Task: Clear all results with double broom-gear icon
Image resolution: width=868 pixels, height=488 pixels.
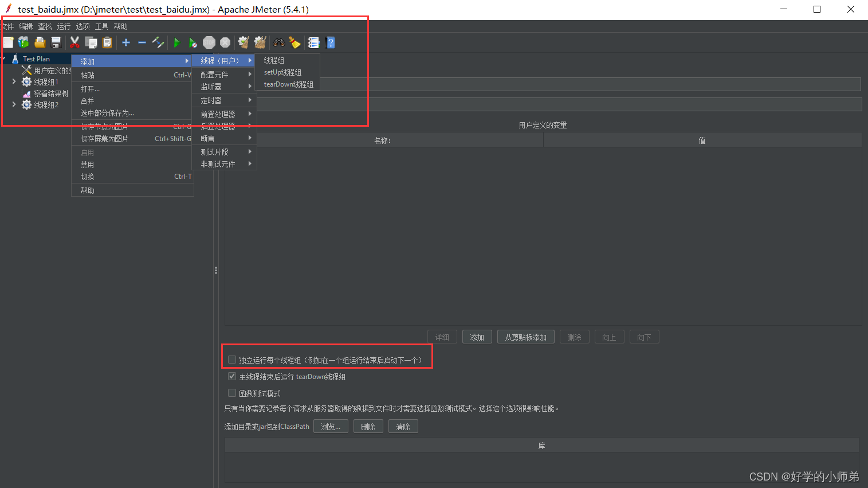Action: (x=260, y=42)
